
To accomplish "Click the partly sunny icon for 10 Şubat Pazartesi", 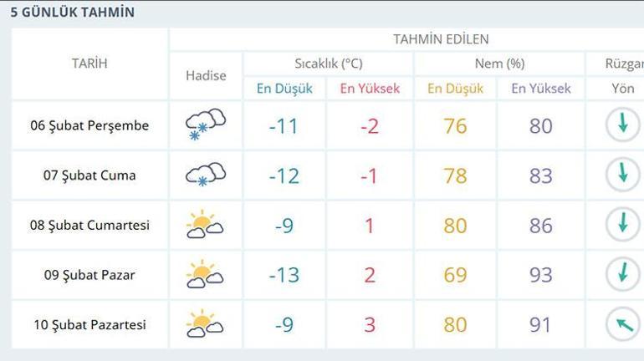I will pos(205,324).
